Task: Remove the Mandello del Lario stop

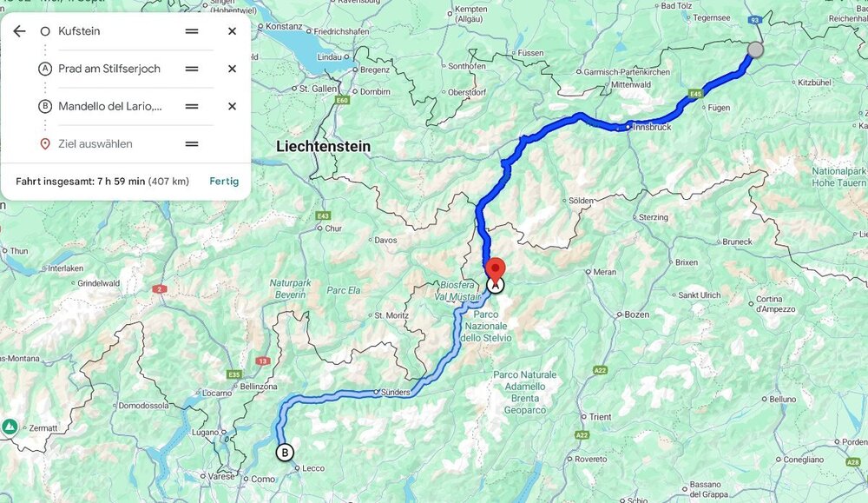Action: pyautogui.click(x=233, y=106)
